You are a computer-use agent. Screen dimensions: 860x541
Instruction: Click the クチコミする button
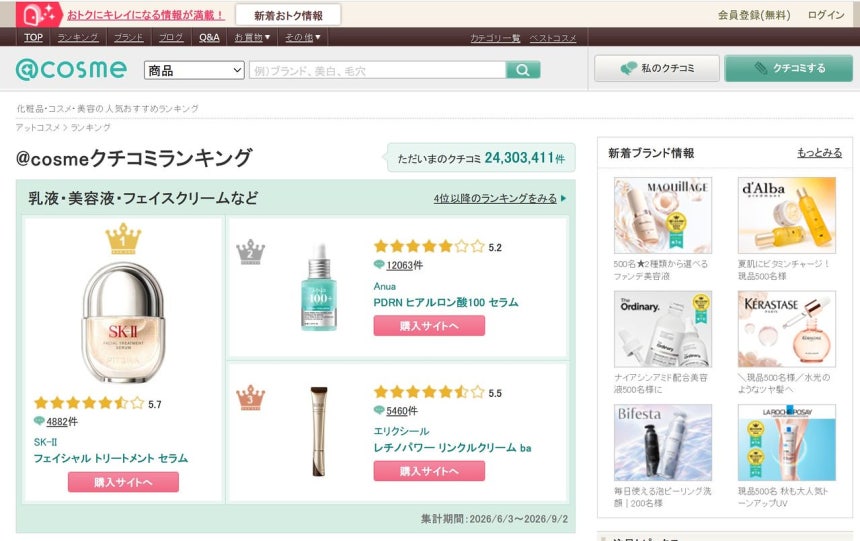tap(789, 68)
